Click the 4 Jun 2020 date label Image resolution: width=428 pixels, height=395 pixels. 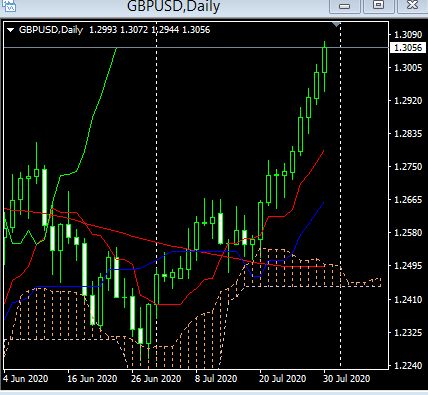point(26,379)
